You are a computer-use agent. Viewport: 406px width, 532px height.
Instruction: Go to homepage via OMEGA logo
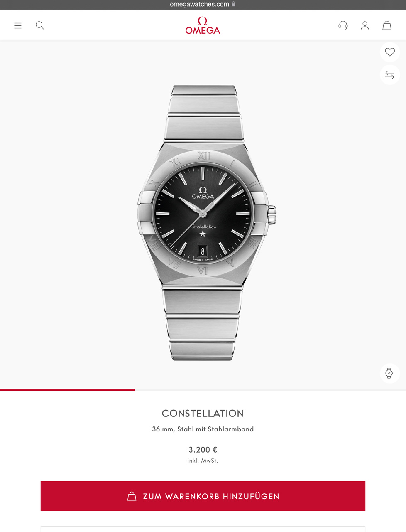203,25
